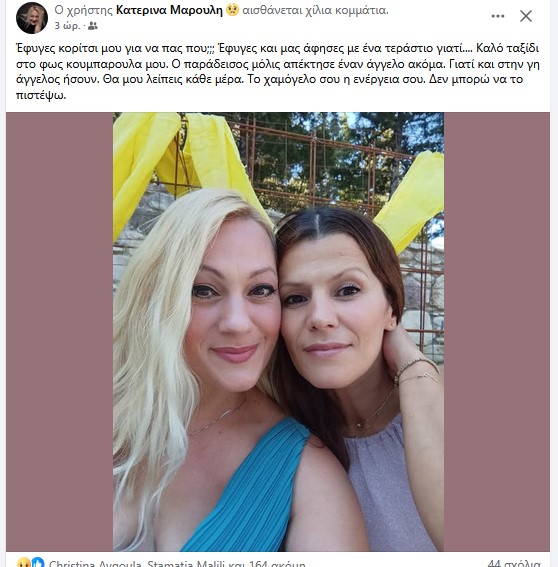The height and width of the screenshot is (567, 558).
Task: Close the post with the X icon
Action: point(525,16)
